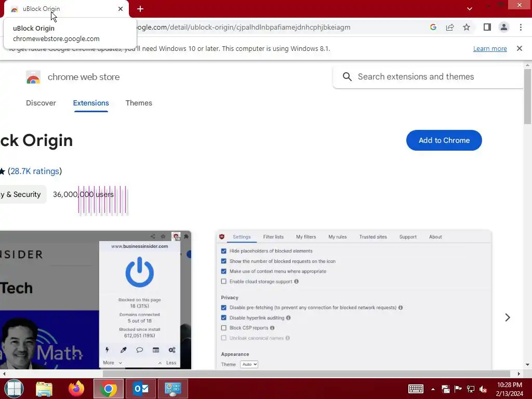Follow the Learn more link
The height and width of the screenshot is (399, 532).
coord(490,48)
